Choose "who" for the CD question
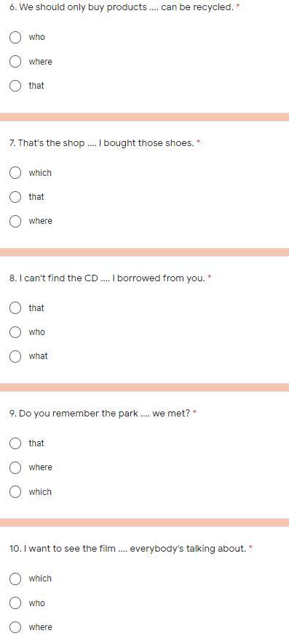This screenshot has height=644, width=289. coord(15,332)
